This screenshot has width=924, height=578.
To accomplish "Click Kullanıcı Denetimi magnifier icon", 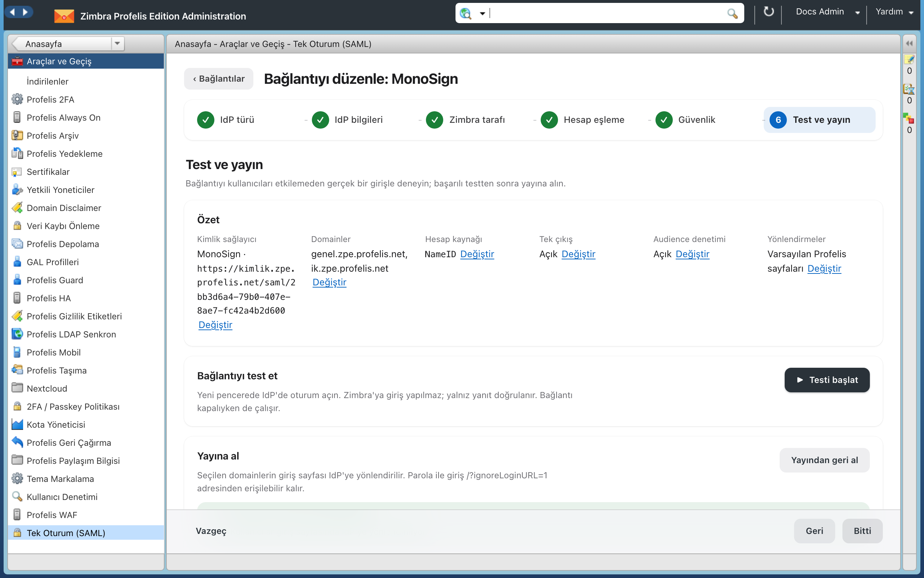I will click(x=17, y=497).
